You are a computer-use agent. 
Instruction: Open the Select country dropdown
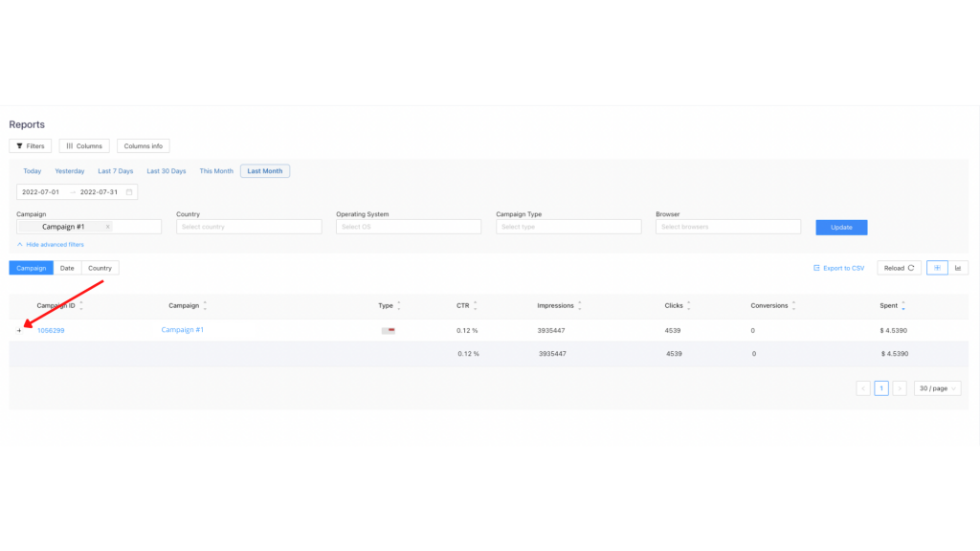pos(249,227)
